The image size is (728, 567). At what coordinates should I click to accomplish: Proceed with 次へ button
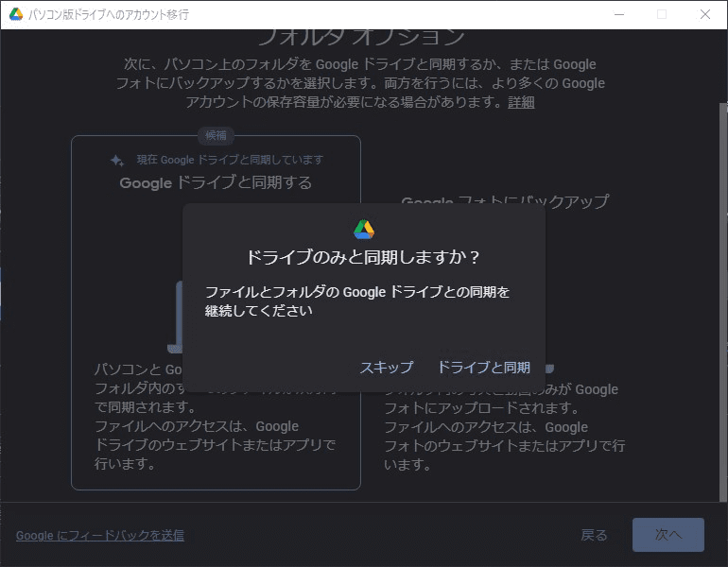coord(668,535)
